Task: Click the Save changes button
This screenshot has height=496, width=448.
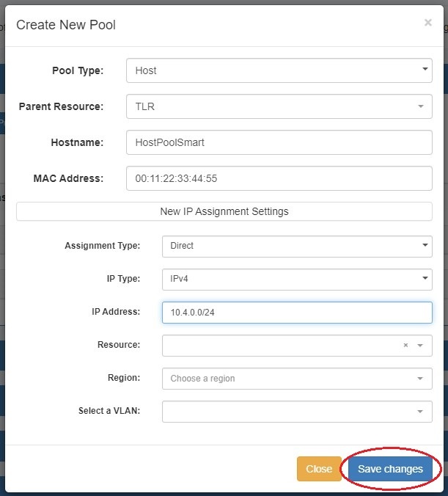Action: 390,469
